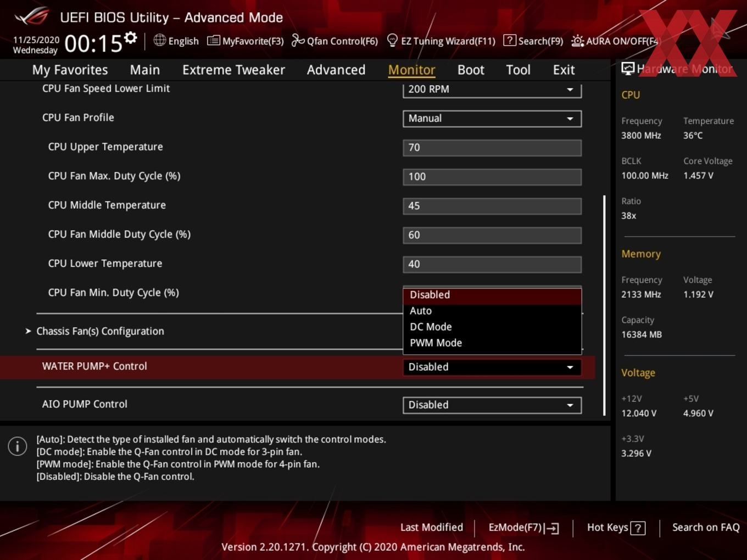Click Last Modified
Screen dimensions: 747x560
(x=432, y=528)
